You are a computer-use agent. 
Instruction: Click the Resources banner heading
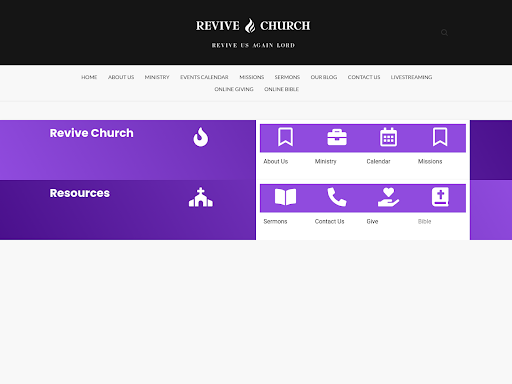80,193
